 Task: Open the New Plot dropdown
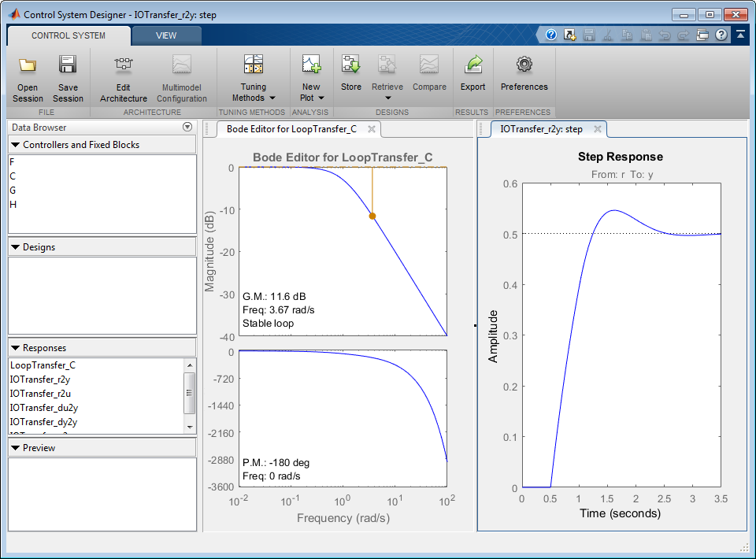(x=312, y=92)
